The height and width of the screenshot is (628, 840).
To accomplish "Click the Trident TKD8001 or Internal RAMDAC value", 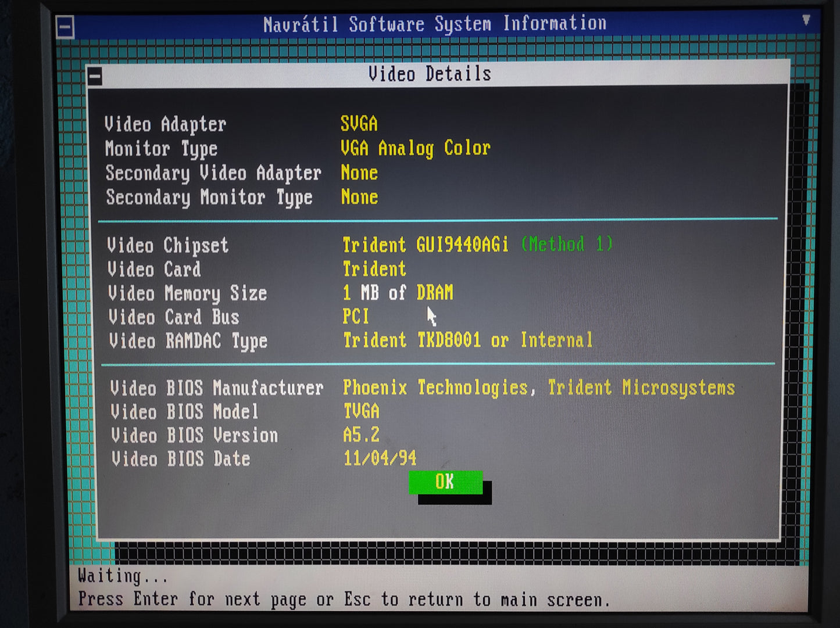I will click(x=468, y=340).
